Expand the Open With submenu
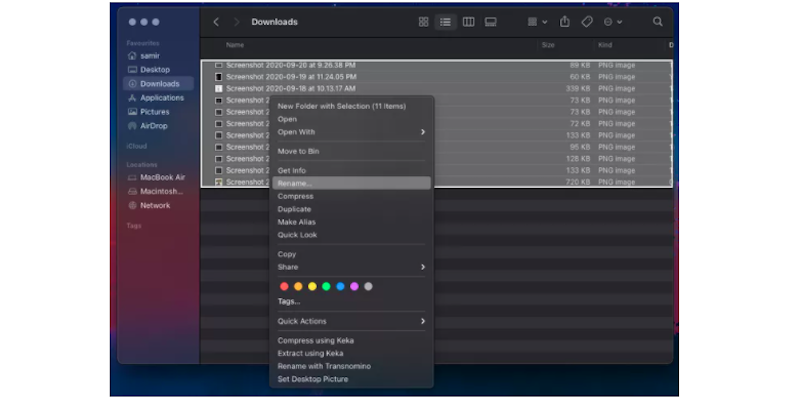The image size is (800, 401). pos(351,132)
